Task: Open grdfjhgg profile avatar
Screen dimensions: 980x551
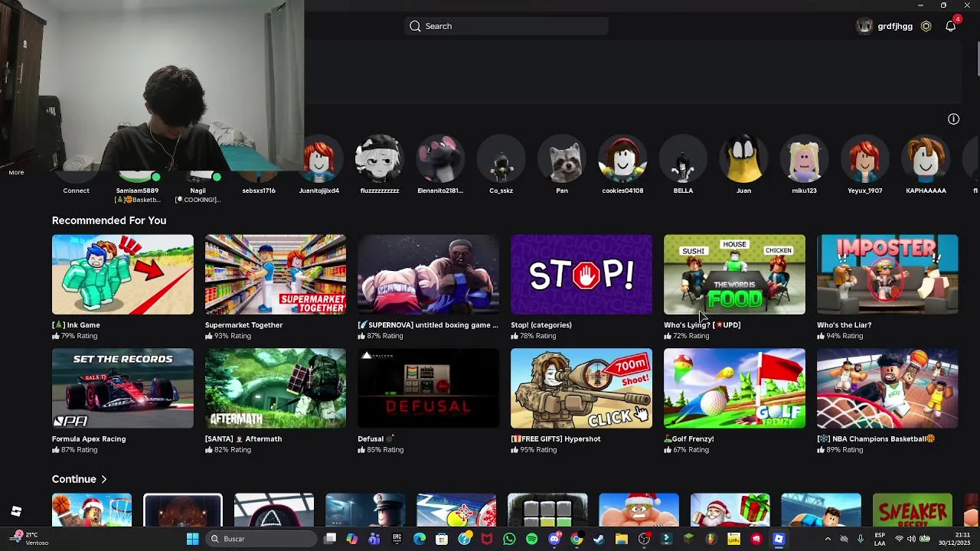Action: point(864,26)
